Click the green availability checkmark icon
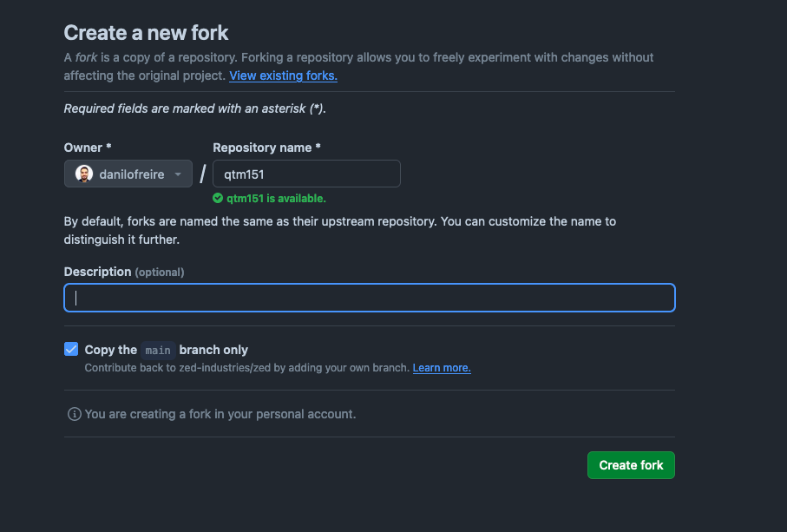 coord(218,198)
